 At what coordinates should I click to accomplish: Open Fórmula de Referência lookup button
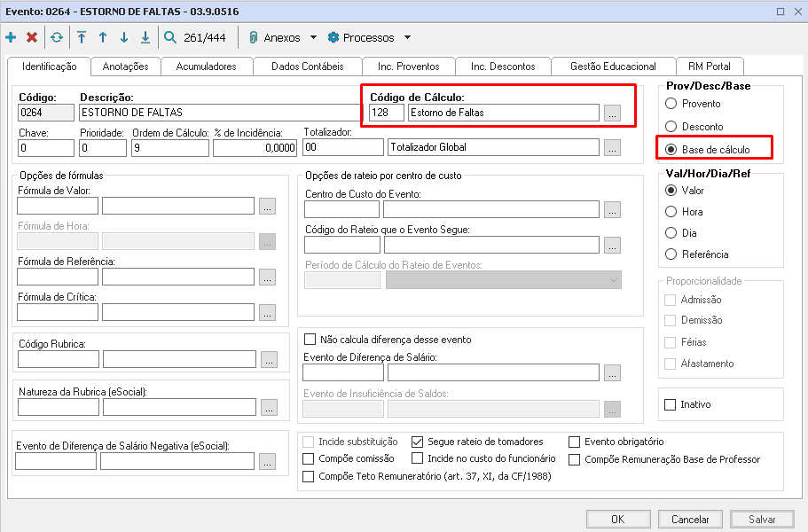coord(267,277)
